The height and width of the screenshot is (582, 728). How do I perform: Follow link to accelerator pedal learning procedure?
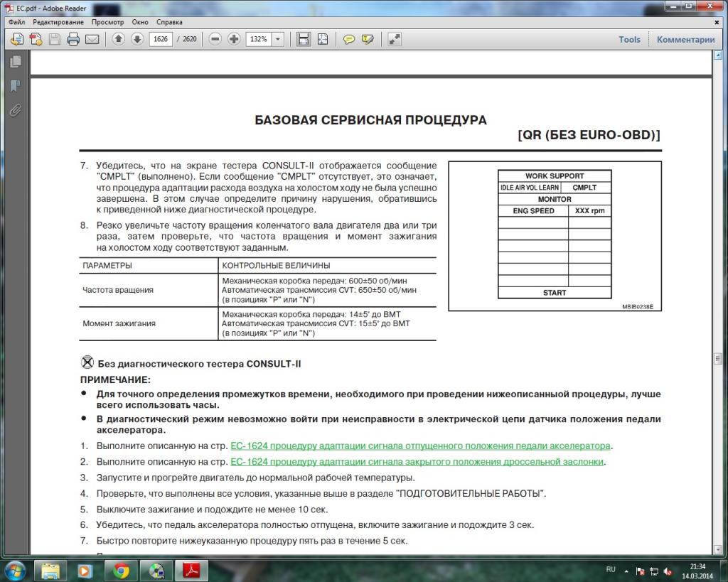tap(421, 446)
